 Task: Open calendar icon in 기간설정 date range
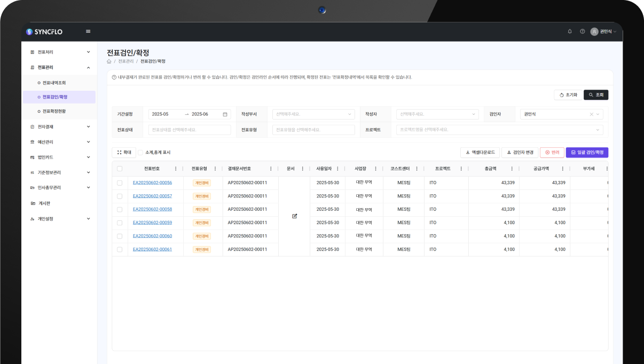[x=225, y=114]
